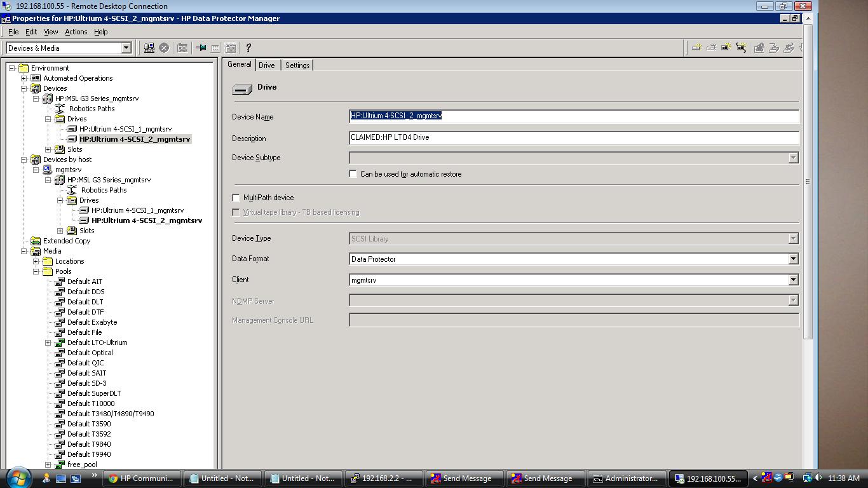The width and height of the screenshot is (868, 488).
Task: Expand the Default LTO-Ultrium pool
Action: pyautogui.click(x=48, y=342)
